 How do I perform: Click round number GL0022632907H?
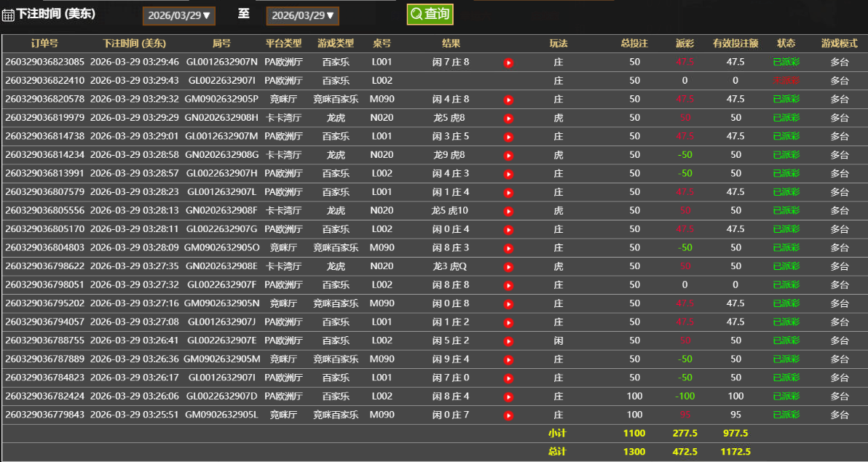[221, 173]
